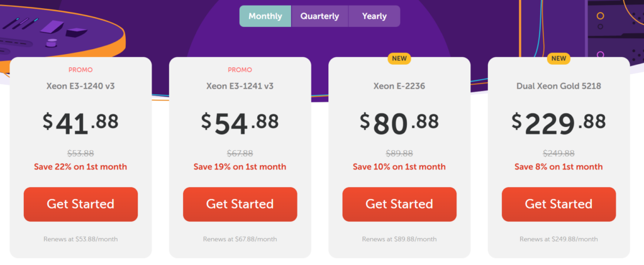Click the strikethrough $67.88 price
Viewport: 644px width, 265px height.
pyautogui.click(x=240, y=153)
